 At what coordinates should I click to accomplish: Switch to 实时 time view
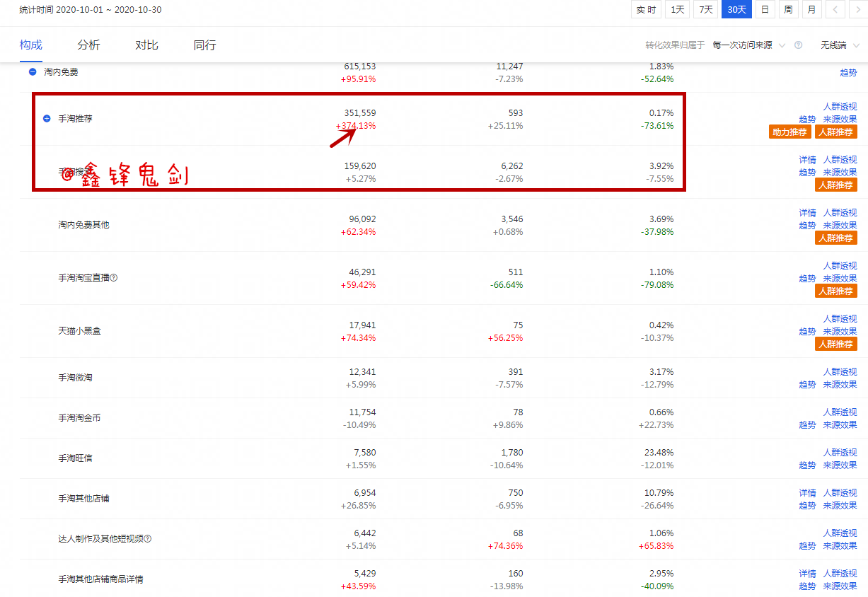(x=646, y=10)
